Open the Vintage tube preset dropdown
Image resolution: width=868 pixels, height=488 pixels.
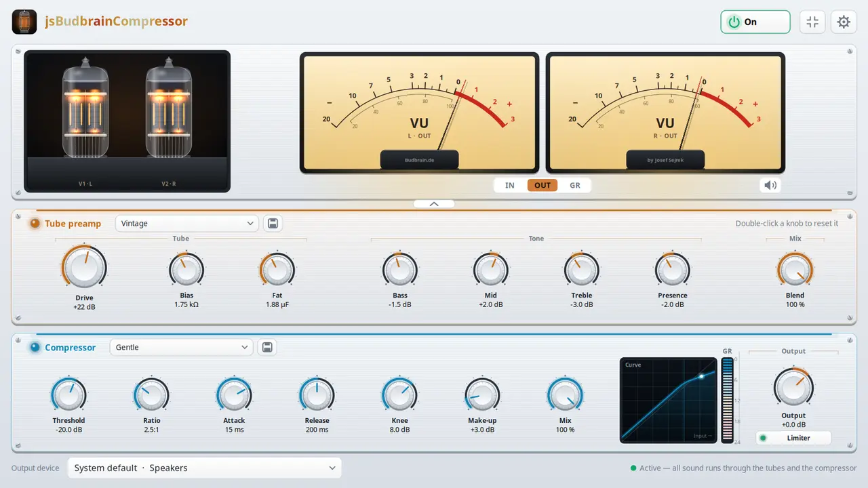[187, 223]
